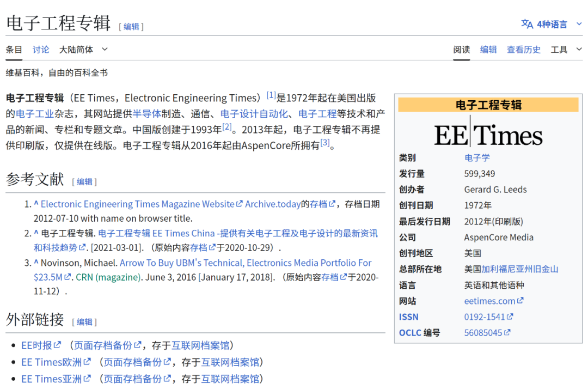Screen dimensions: 588x389
Task: Click 编辑 link beside 外部链接 heading
Action: (x=84, y=322)
